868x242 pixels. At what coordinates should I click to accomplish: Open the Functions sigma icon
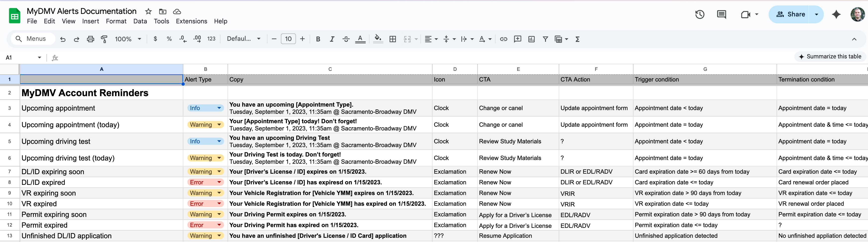577,39
